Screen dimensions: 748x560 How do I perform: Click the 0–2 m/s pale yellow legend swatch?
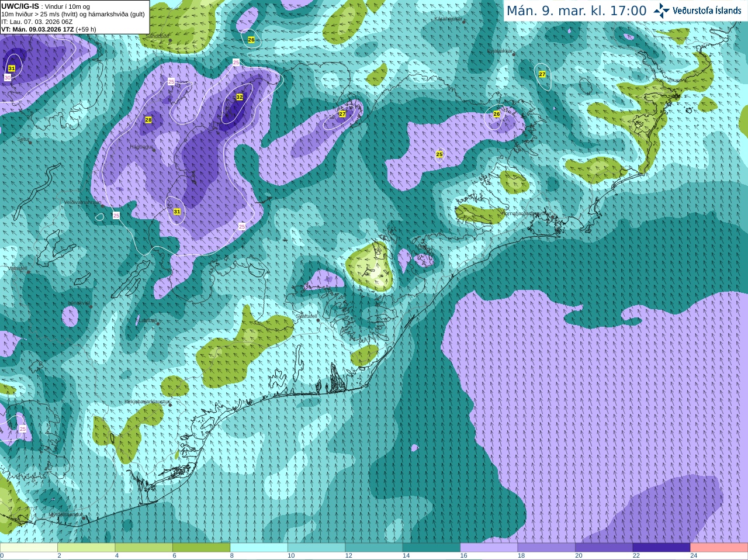click(29, 548)
